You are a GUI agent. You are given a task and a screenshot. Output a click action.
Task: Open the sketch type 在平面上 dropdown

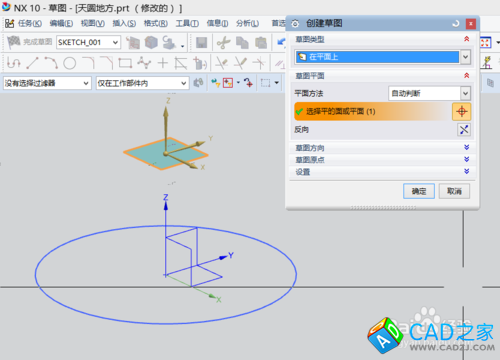click(382, 57)
